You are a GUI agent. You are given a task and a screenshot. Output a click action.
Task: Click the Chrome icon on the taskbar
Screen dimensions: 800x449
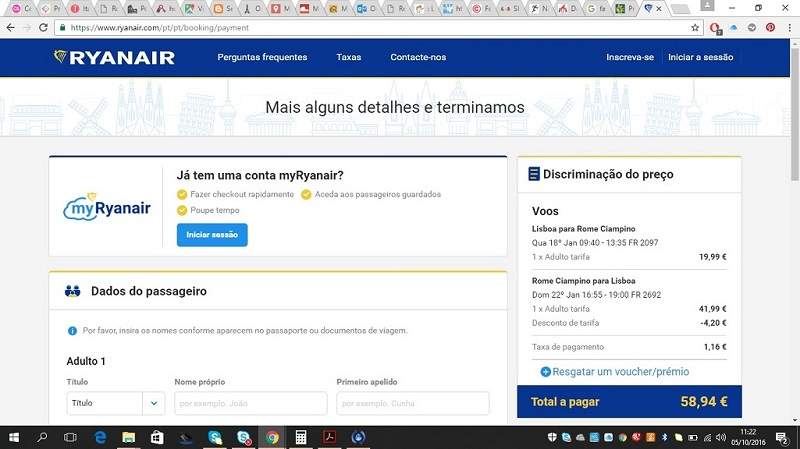(272, 437)
